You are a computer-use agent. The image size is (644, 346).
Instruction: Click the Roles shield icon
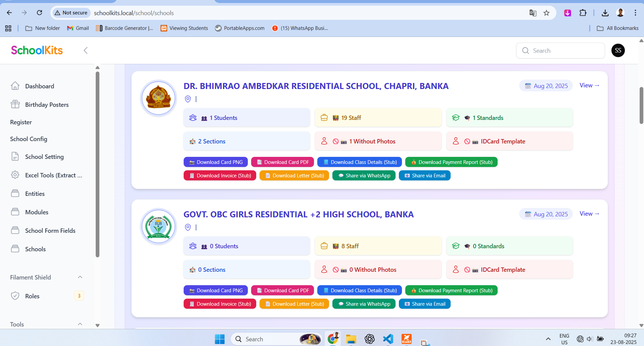(15, 296)
